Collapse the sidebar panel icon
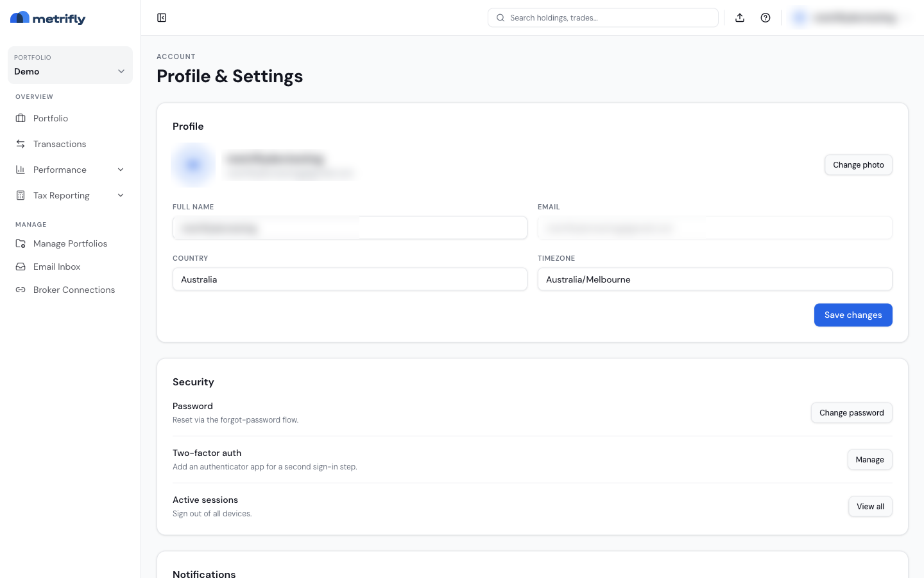The height and width of the screenshot is (578, 924). coord(162,18)
